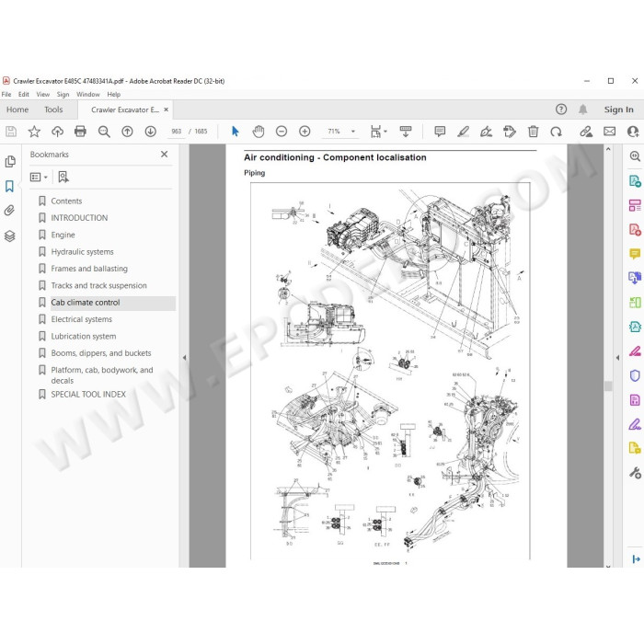Open the Electrical systems bookmark

81,319
